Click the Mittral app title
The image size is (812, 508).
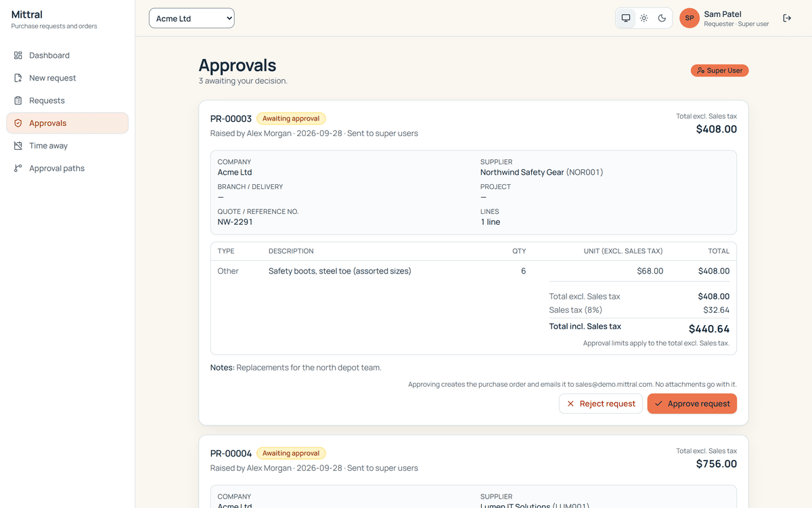27,14
